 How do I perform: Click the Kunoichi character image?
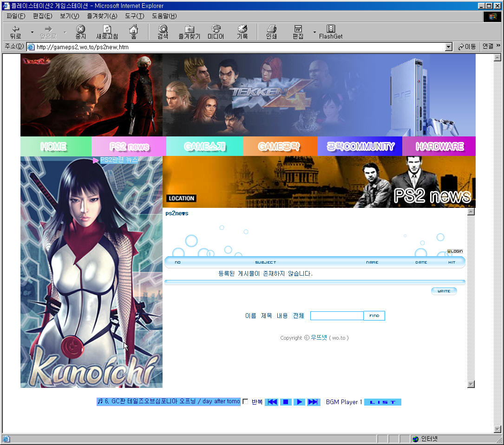92,272
